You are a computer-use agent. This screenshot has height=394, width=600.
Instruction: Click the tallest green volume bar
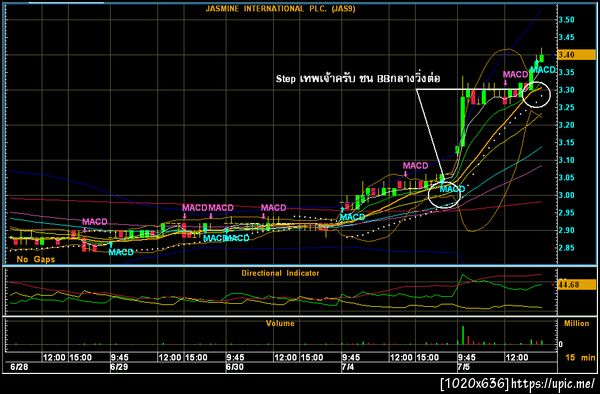tap(463, 335)
